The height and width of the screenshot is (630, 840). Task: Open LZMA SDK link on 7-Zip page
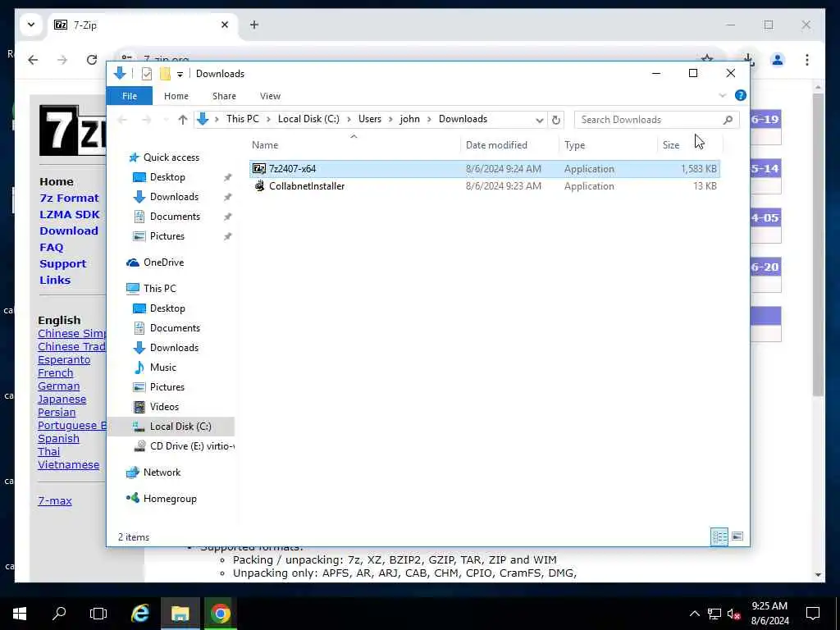pos(70,214)
